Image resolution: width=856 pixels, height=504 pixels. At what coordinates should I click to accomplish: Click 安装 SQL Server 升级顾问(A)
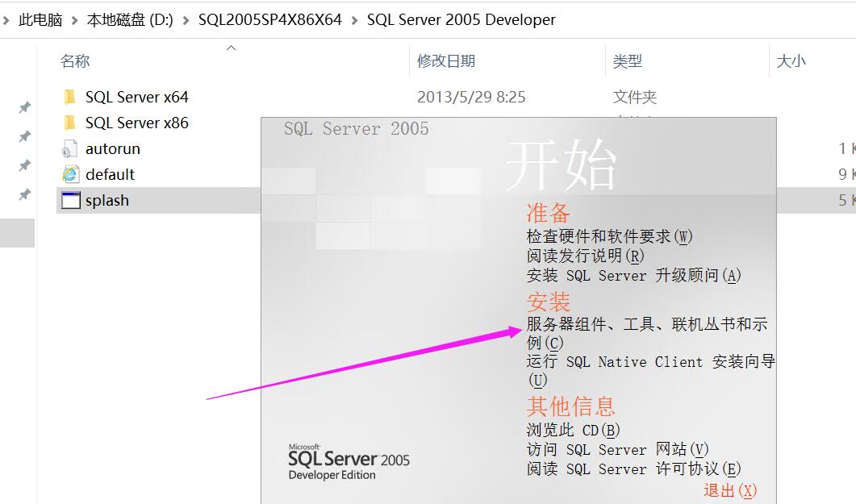[634, 276]
